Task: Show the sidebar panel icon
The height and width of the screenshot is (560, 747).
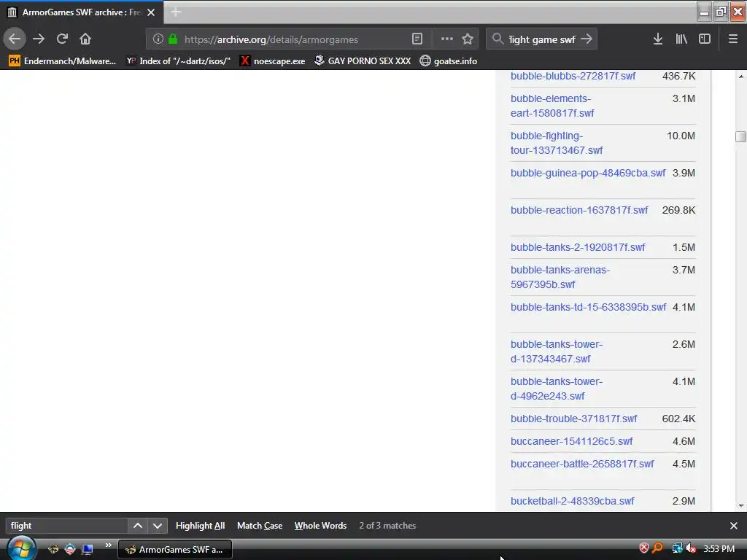Action: [705, 39]
